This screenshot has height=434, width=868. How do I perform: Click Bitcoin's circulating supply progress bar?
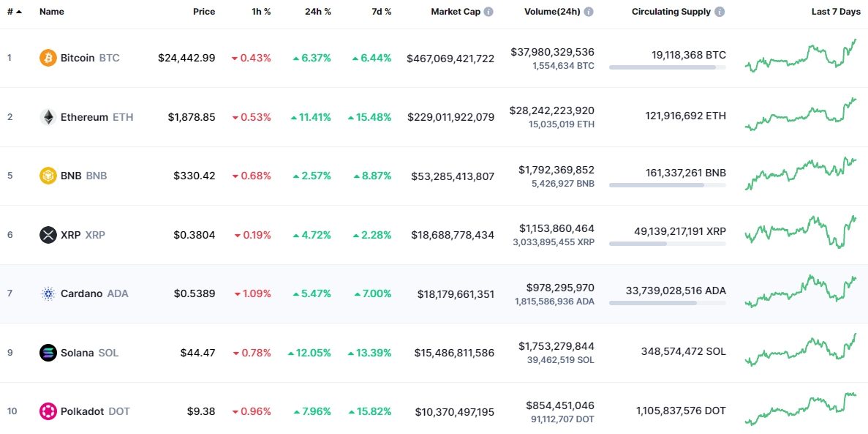pyautogui.click(x=668, y=67)
